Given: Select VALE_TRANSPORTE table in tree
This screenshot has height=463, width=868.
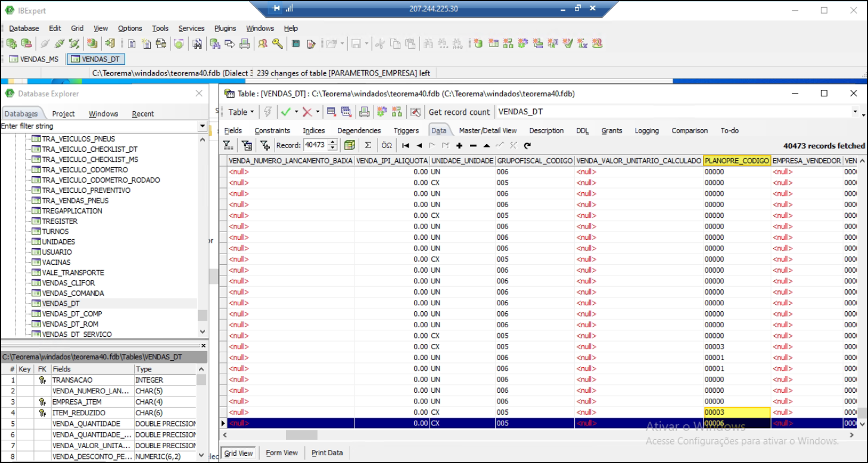Looking at the screenshot, I should [x=73, y=273].
